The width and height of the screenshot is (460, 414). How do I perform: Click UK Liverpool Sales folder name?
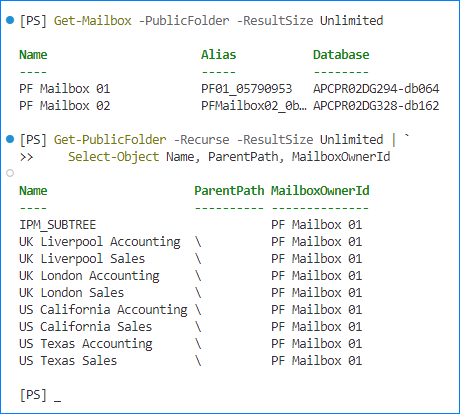pos(82,259)
